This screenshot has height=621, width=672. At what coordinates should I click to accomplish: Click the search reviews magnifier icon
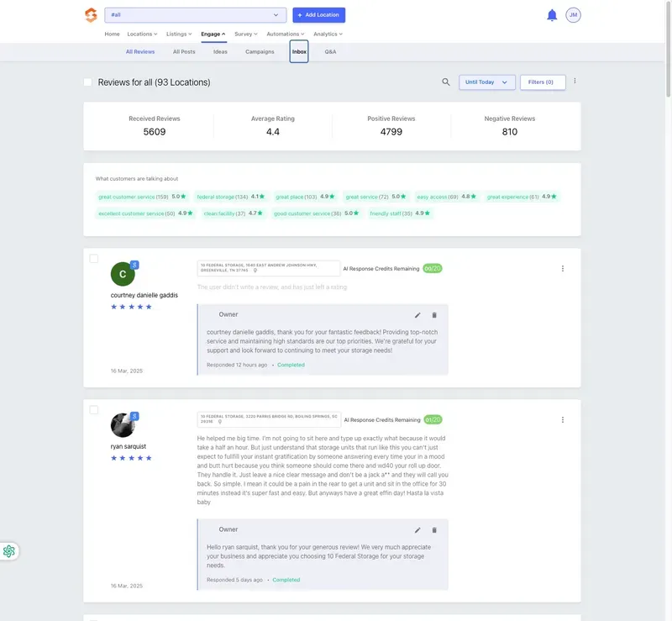point(446,82)
